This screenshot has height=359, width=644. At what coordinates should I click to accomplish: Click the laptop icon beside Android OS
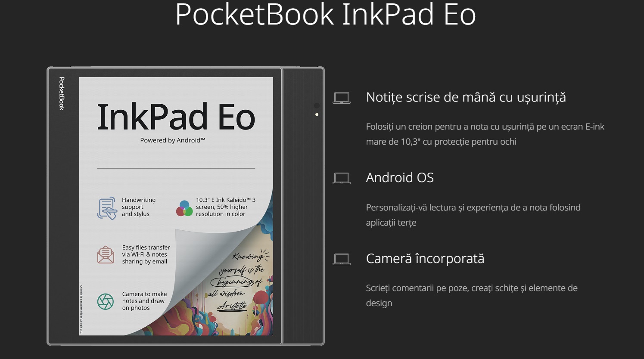[x=342, y=178]
